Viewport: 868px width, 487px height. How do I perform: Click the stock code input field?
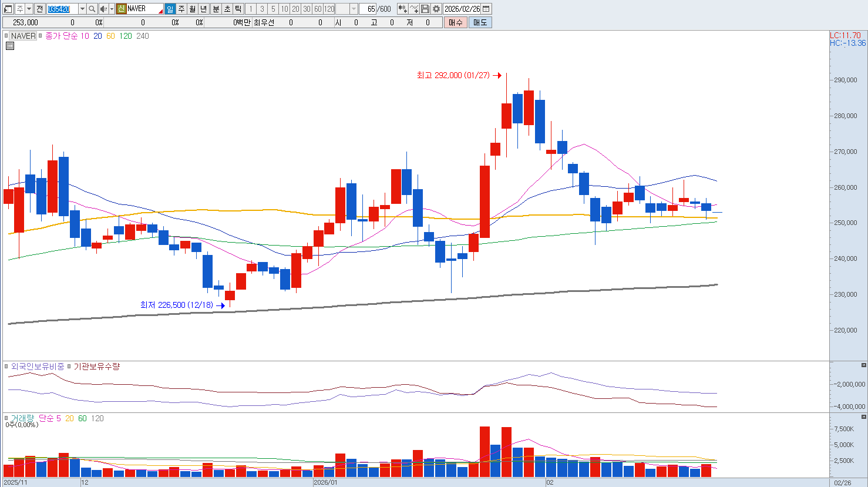click(61, 9)
